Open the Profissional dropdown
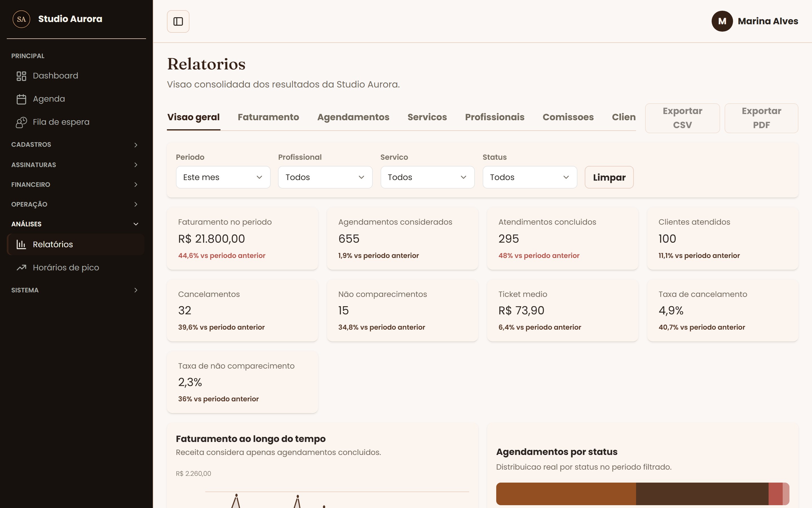The height and width of the screenshot is (508, 812). [325, 177]
